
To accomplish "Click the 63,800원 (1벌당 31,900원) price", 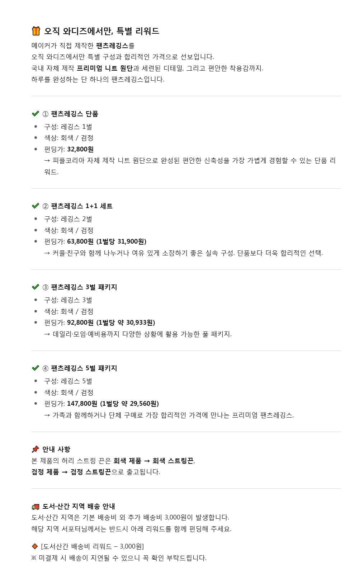I will [107, 241].
